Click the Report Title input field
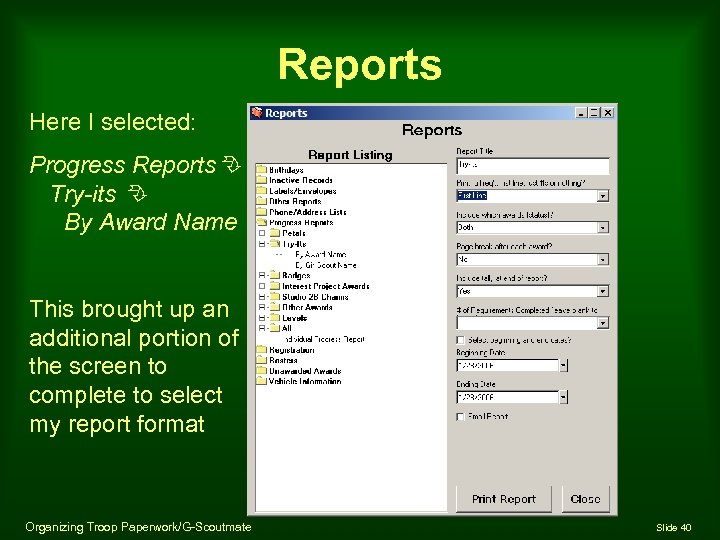Image resolution: width=720 pixels, height=540 pixels. tap(533, 165)
